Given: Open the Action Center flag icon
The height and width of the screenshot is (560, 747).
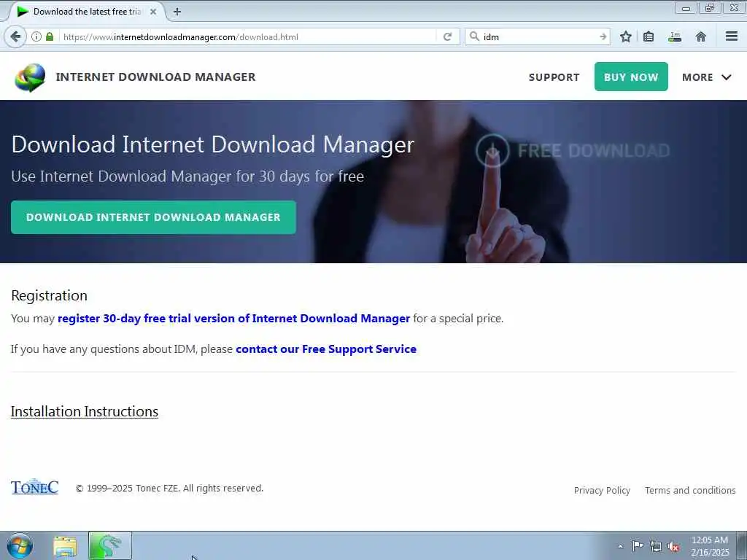Looking at the screenshot, I should (638, 545).
